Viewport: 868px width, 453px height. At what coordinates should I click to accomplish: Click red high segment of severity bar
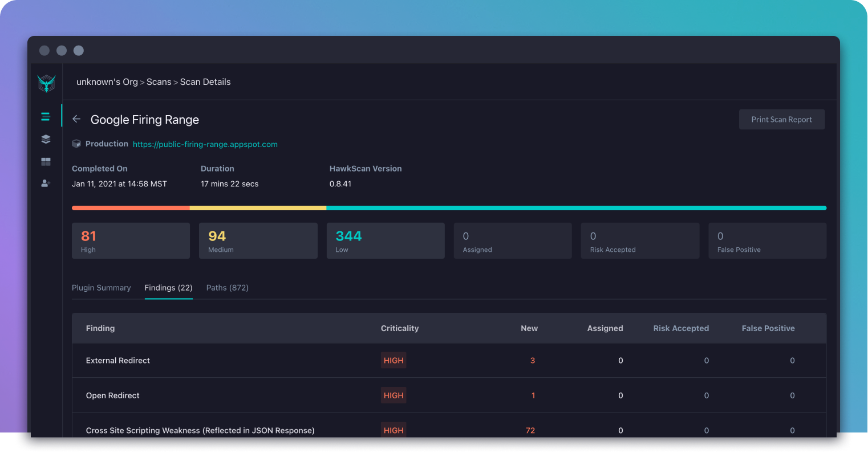pos(131,208)
